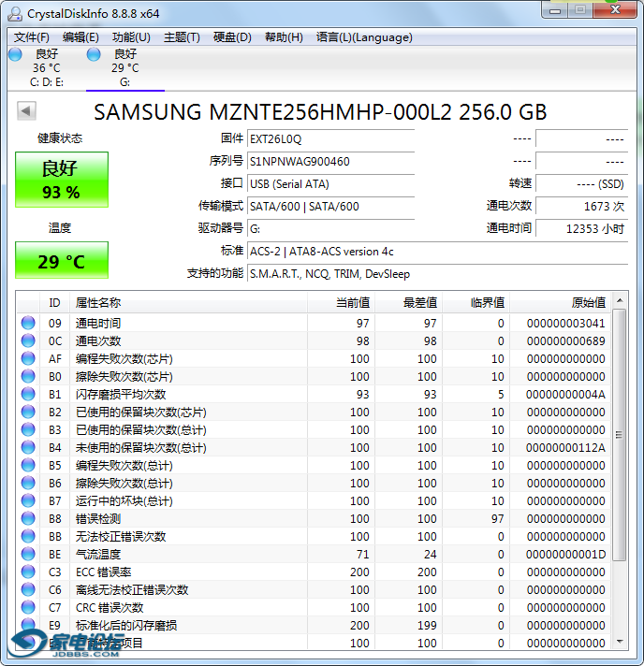This screenshot has height=666, width=644.
Task: Click status orb of row B3
Action: (x=28, y=430)
